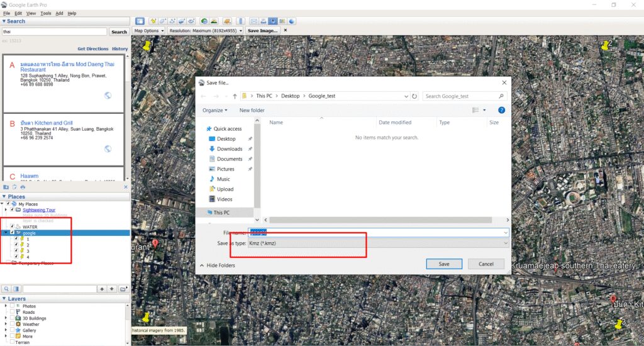This screenshot has width=644, height=346.
Task: Open the Edit menu
Action: pos(18,13)
